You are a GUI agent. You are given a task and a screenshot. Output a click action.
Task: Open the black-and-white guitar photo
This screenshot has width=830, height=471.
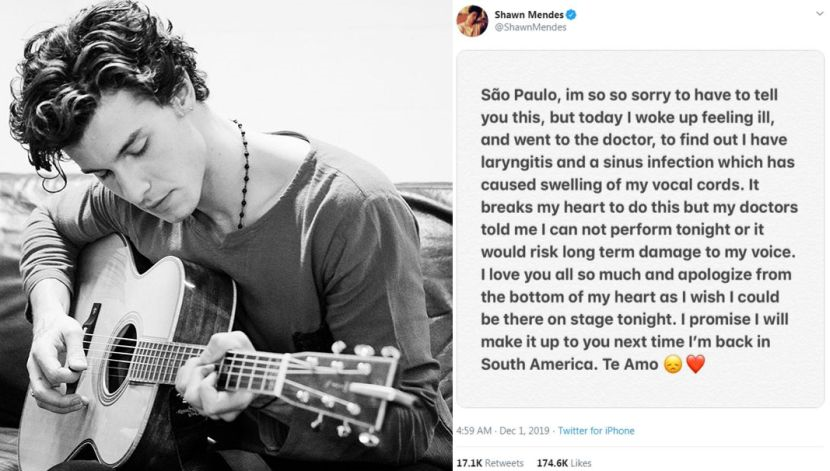pos(225,235)
